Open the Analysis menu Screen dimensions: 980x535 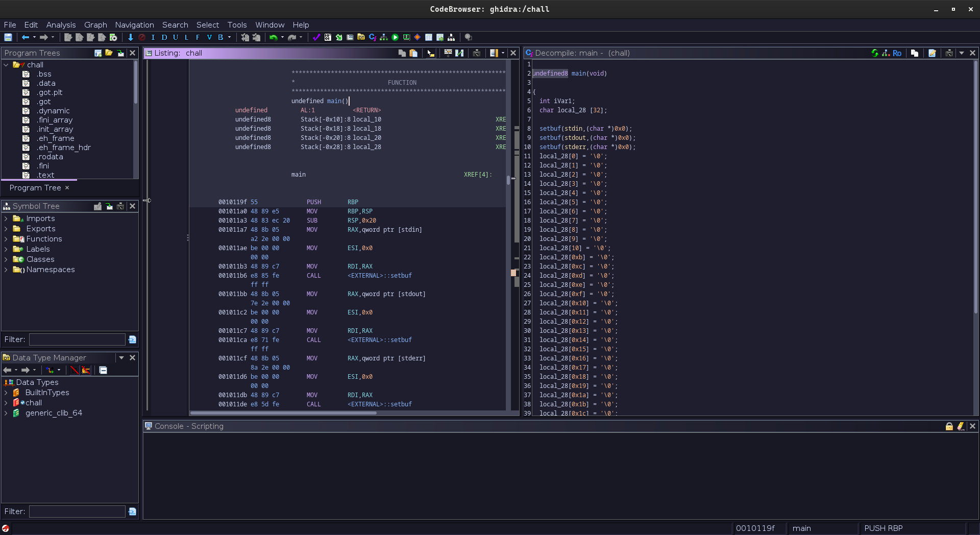[x=61, y=25]
